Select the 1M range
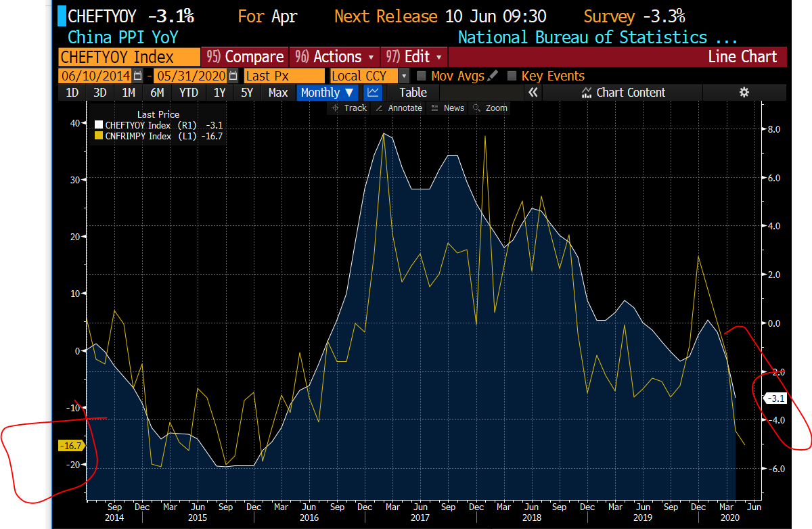Image resolution: width=812 pixels, height=529 pixels. [x=129, y=93]
